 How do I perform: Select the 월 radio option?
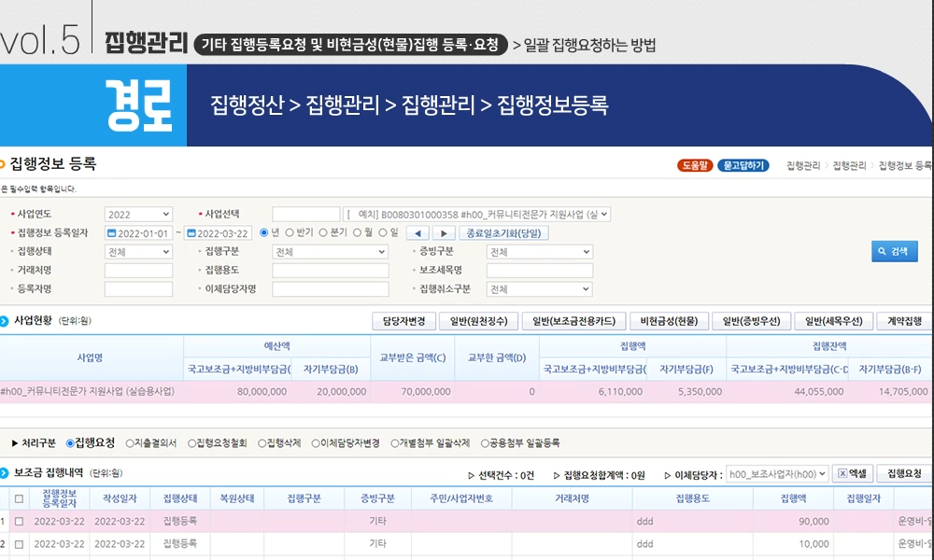[357, 232]
